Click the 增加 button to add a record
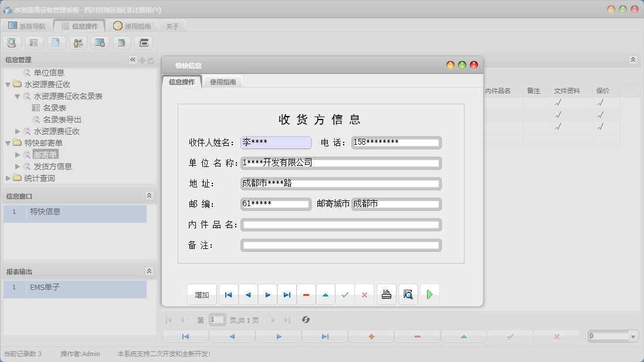The width and height of the screenshot is (644, 362). [201, 295]
